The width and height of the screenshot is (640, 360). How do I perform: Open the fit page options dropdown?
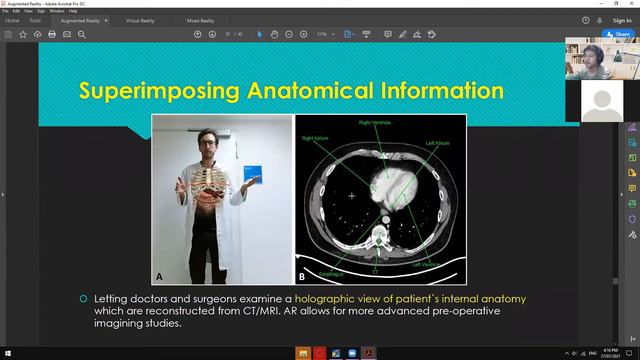tap(349, 35)
